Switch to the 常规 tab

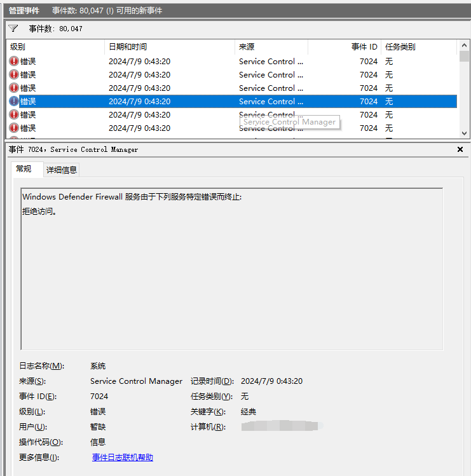[24, 169]
